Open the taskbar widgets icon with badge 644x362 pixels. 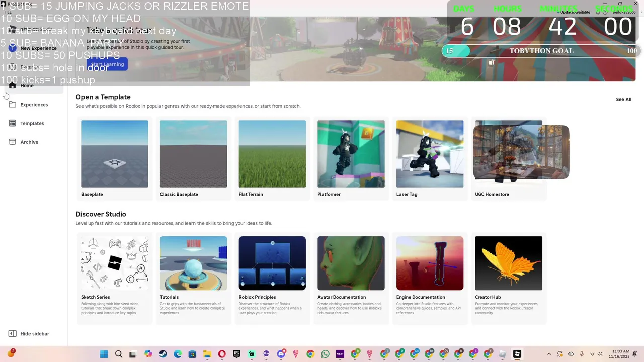11,353
